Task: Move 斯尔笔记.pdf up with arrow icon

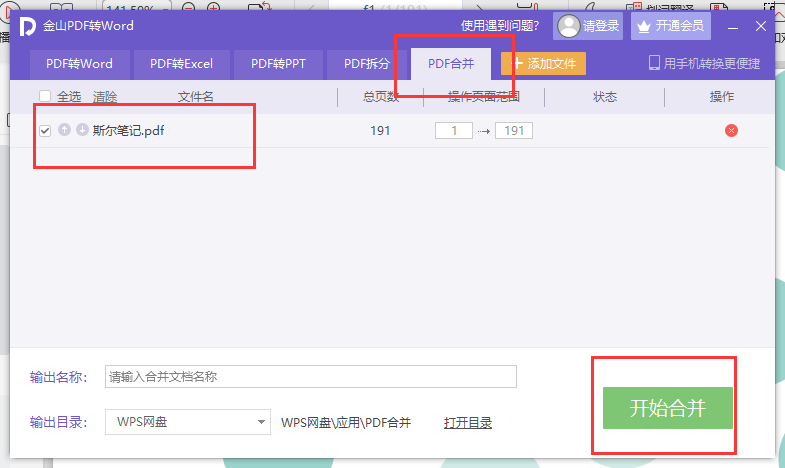Action: click(65, 130)
